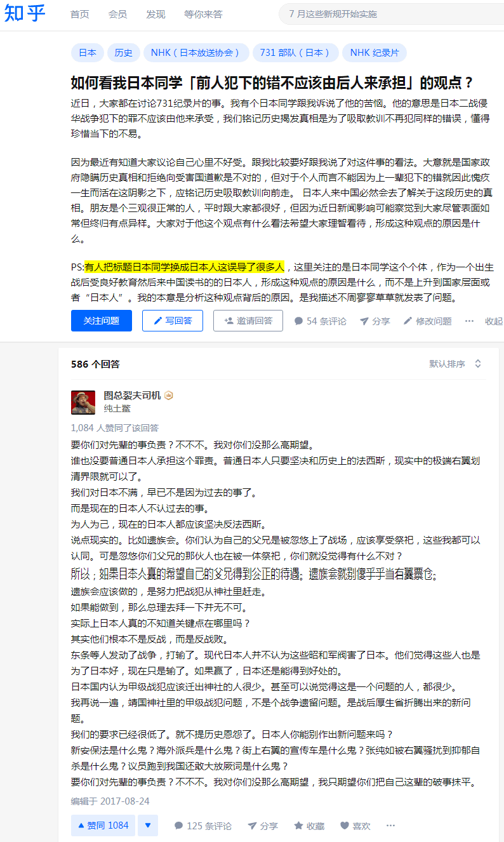The width and height of the screenshot is (504, 842).
Task: Click the 写回答 button
Action: [173, 321]
